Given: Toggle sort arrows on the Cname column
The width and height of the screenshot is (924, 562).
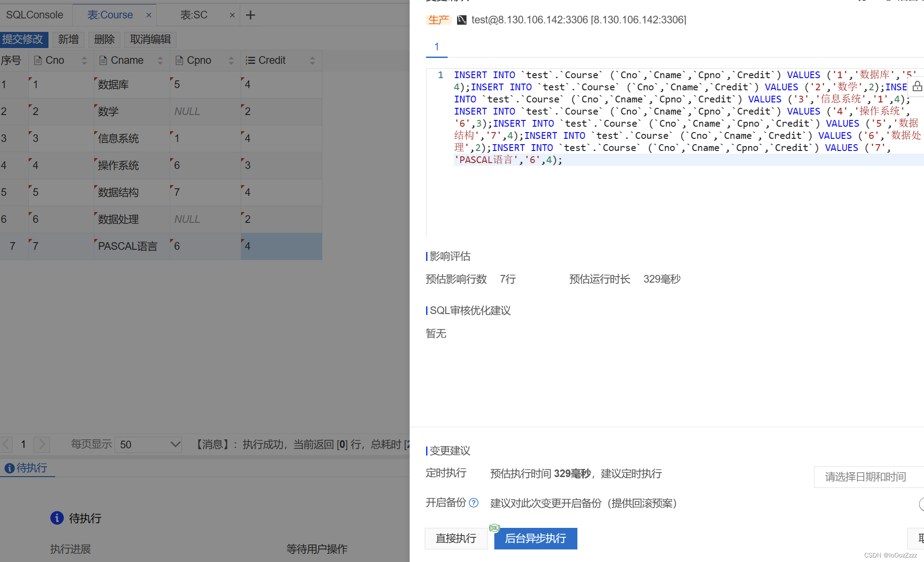Looking at the screenshot, I should (160, 61).
